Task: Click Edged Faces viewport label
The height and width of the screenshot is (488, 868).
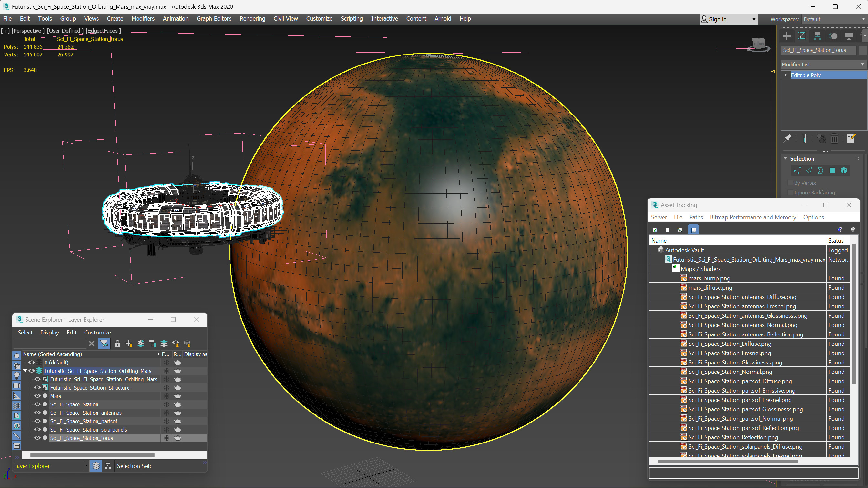Action: 103,31
